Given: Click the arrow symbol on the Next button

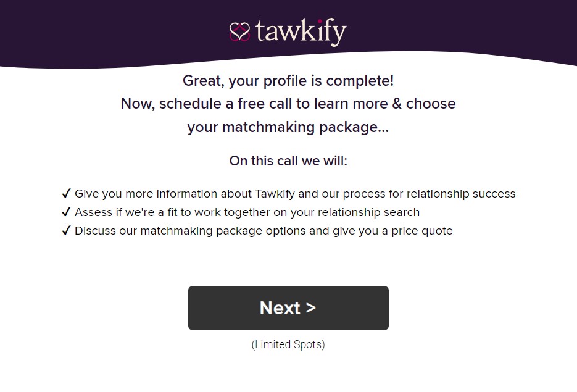Looking at the screenshot, I should 310,307.
